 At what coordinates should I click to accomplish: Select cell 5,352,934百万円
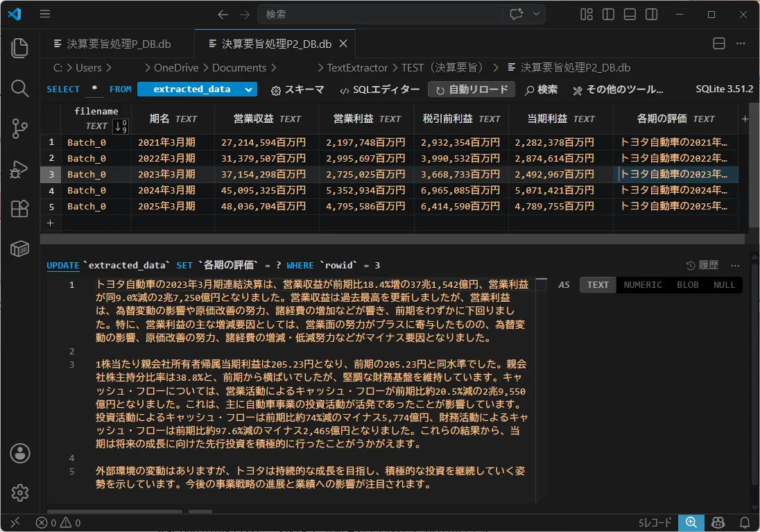click(x=367, y=190)
